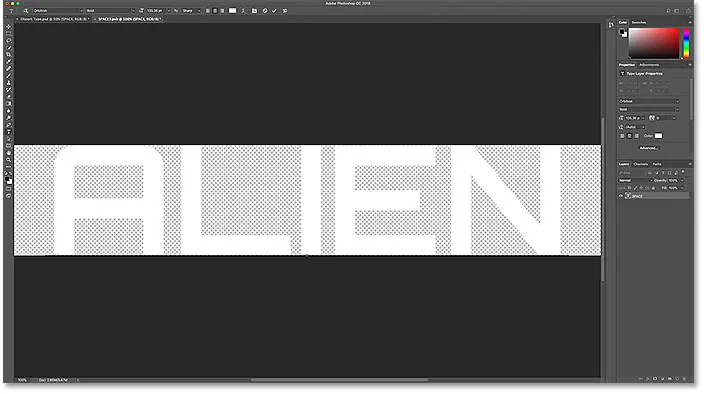Screen dimensions: 704x394
Task: Cancel current edits in options bar
Action: click(x=265, y=11)
